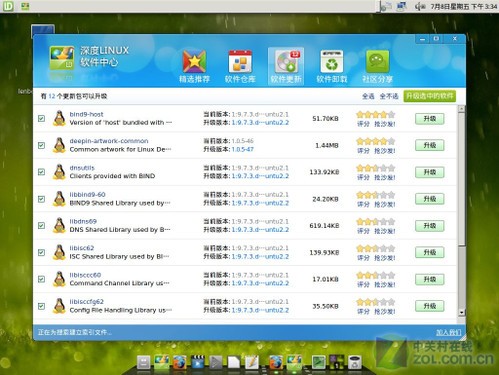Click the star rating of libisccfg62
The height and width of the screenshot is (375, 499).
click(x=376, y=302)
